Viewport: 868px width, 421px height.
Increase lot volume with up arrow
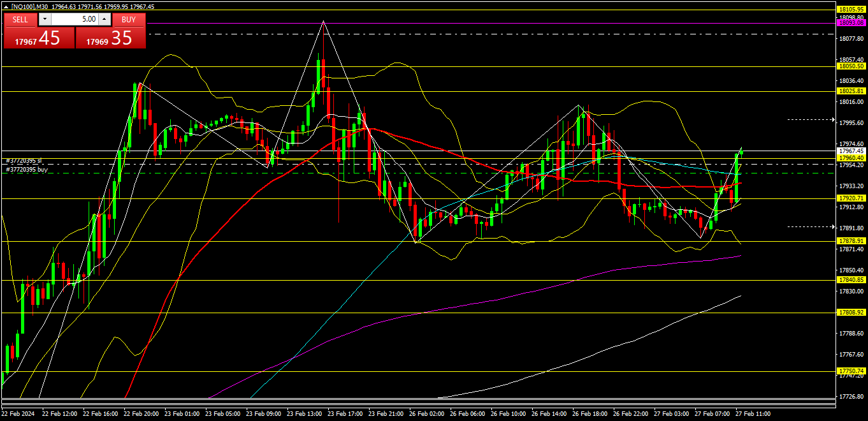[x=105, y=19]
